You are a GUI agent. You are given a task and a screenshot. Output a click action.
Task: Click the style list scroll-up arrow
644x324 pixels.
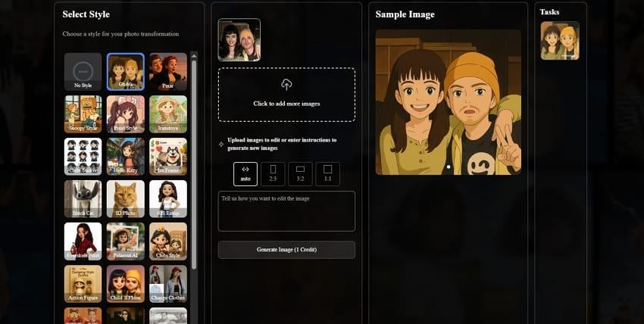(194, 55)
